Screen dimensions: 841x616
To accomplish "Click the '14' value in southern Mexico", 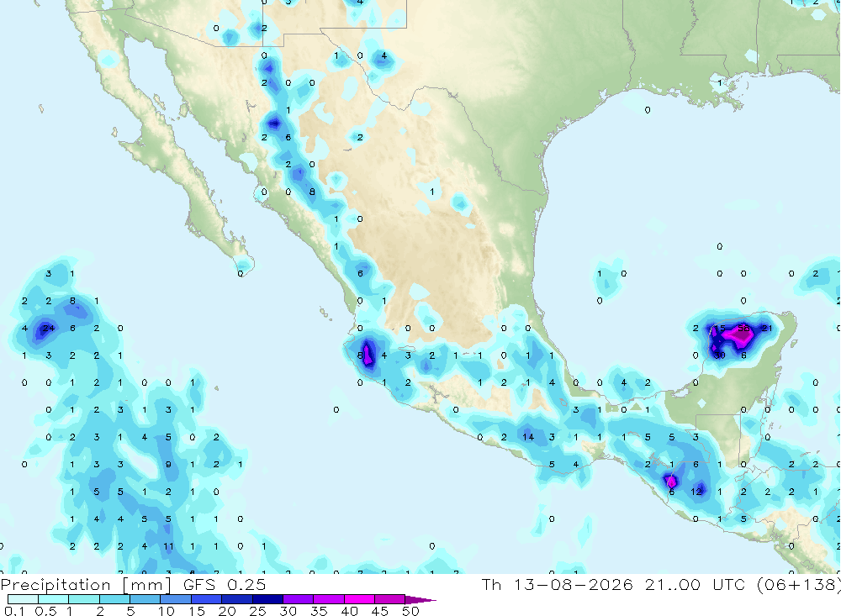I will [528, 437].
